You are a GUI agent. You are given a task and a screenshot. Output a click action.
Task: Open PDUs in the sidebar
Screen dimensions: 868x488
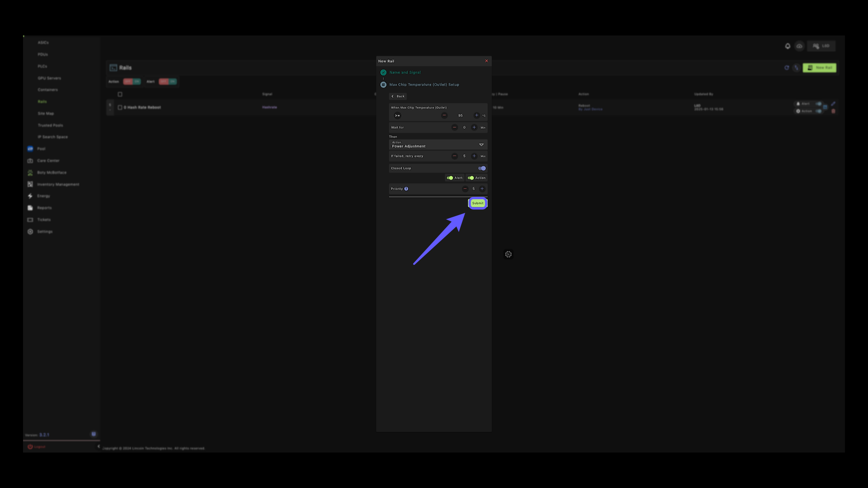43,54
